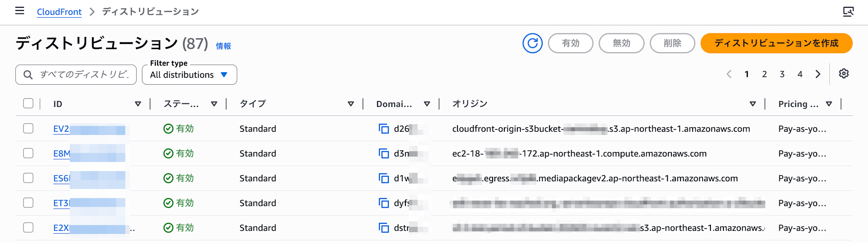
Task: Open the Filter type dropdown
Action: tap(189, 74)
